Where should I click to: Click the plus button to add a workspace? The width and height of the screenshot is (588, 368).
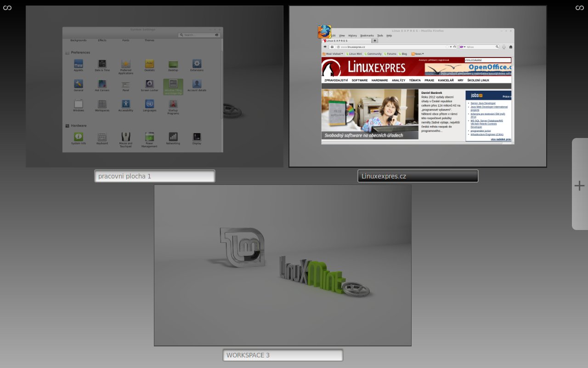tap(579, 185)
